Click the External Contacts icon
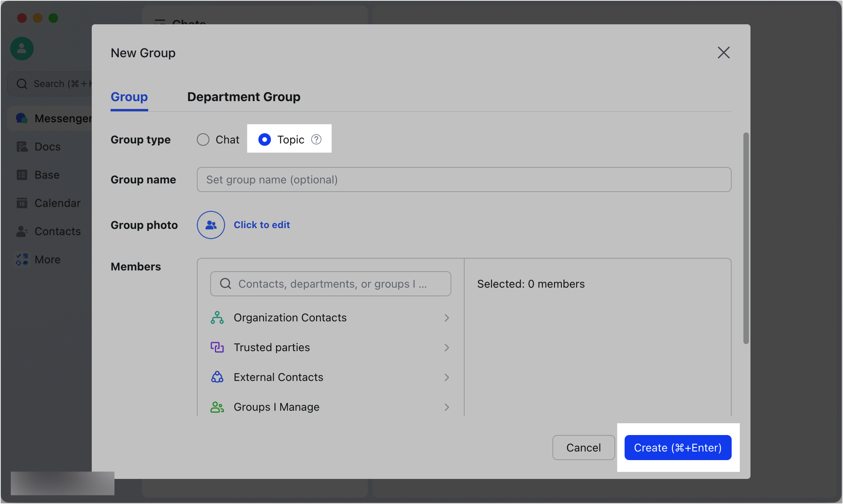The image size is (843, 504). tap(217, 377)
